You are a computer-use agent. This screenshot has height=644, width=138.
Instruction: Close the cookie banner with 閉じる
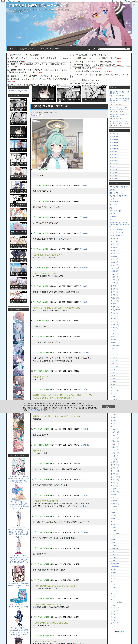pyautogui.click(x=108, y=407)
